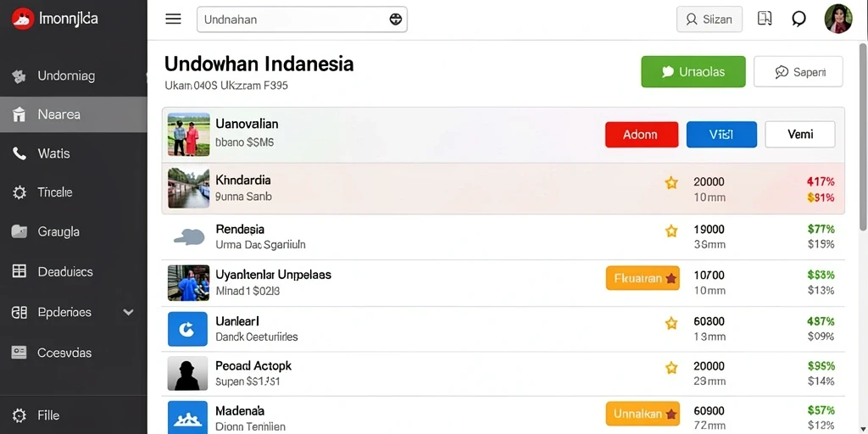The image size is (868, 434).
Task: Focus the Undnahan search input field
Action: coord(302,19)
